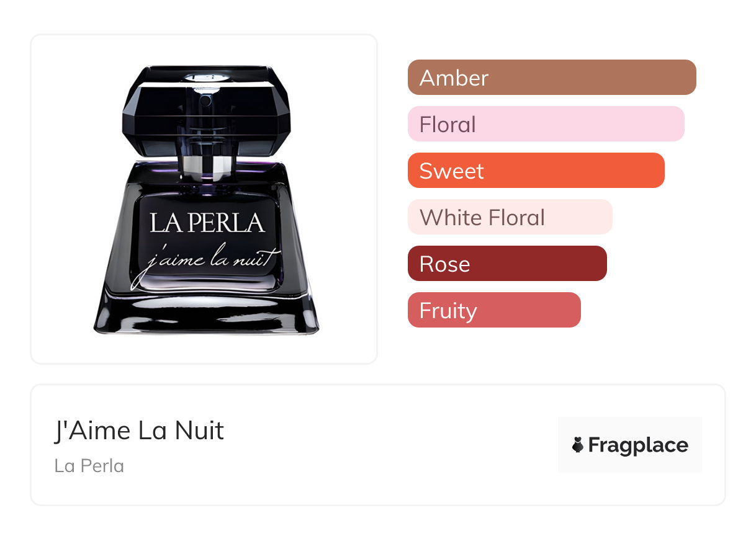The width and height of the screenshot is (756, 536).
Task: Select the Fruity accord bar
Action: click(x=493, y=310)
